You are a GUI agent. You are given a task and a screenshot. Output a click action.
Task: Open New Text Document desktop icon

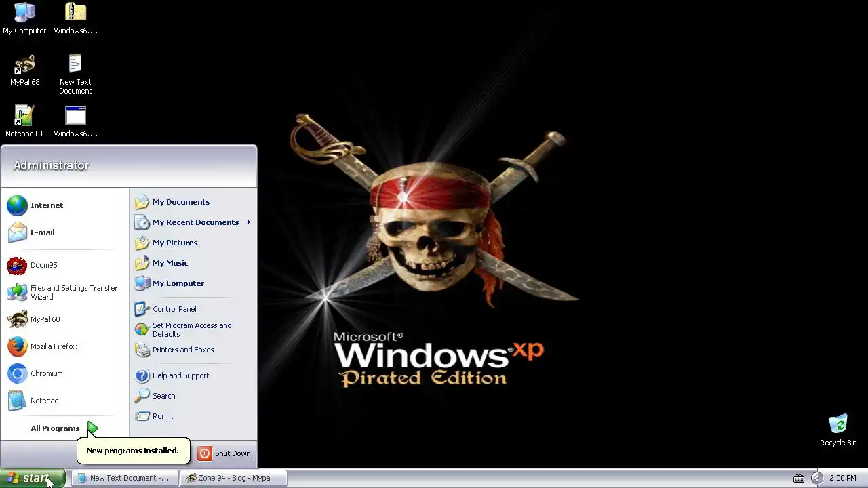tap(75, 73)
